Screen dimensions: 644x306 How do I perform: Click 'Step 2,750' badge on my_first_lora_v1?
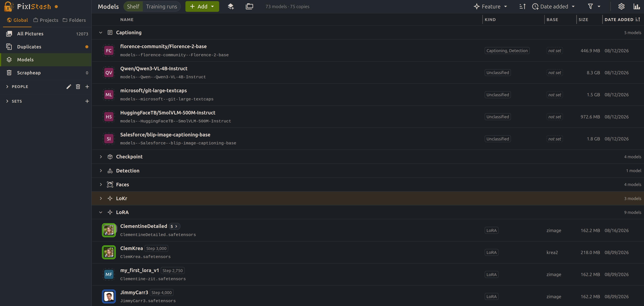pyautogui.click(x=173, y=270)
